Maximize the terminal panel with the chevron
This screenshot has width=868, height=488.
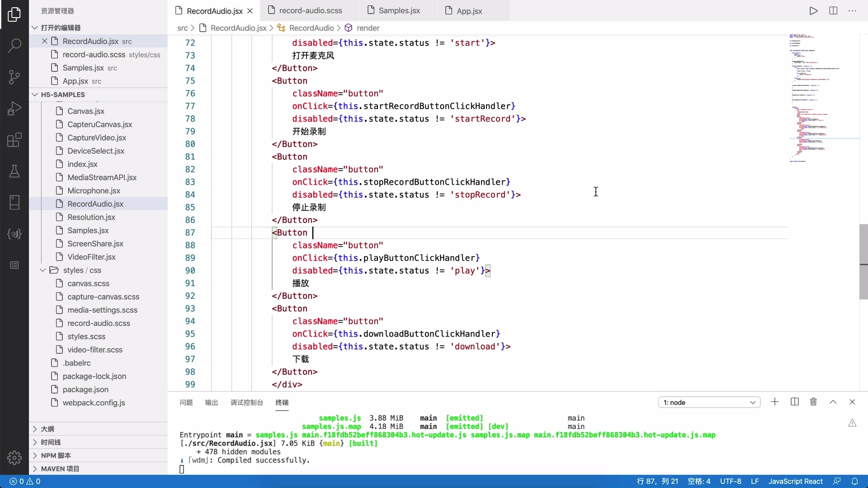(833, 402)
